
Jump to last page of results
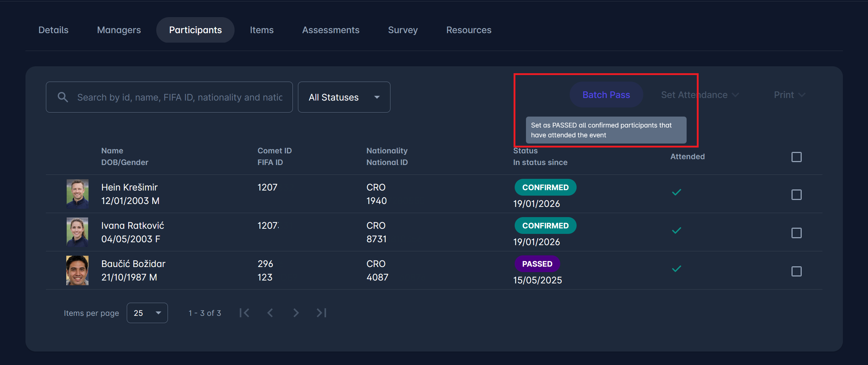point(321,313)
